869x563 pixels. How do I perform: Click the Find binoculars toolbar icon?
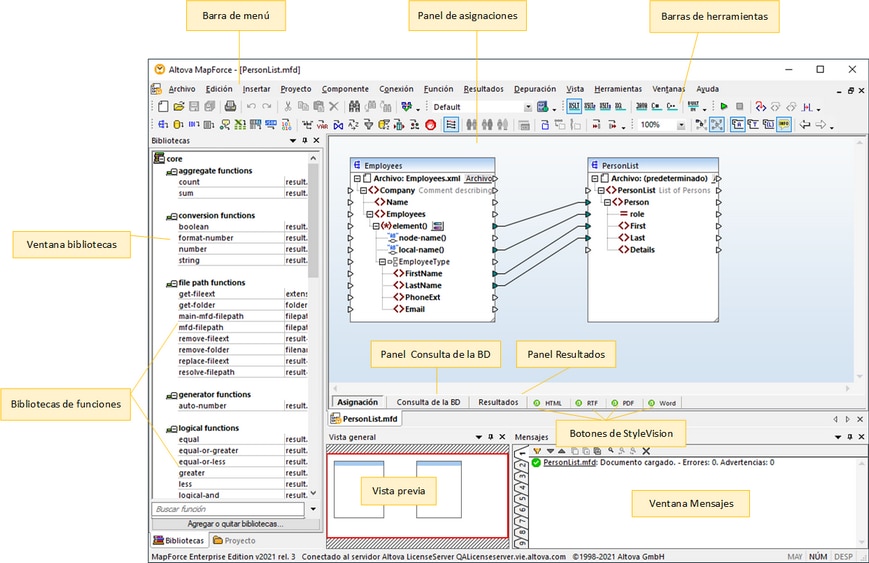coord(355,106)
